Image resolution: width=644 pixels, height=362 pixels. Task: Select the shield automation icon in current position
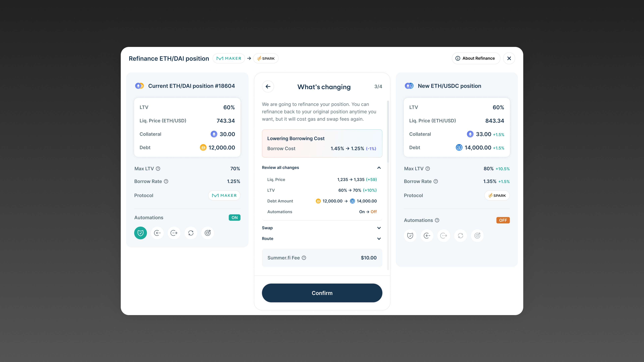point(141,233)
